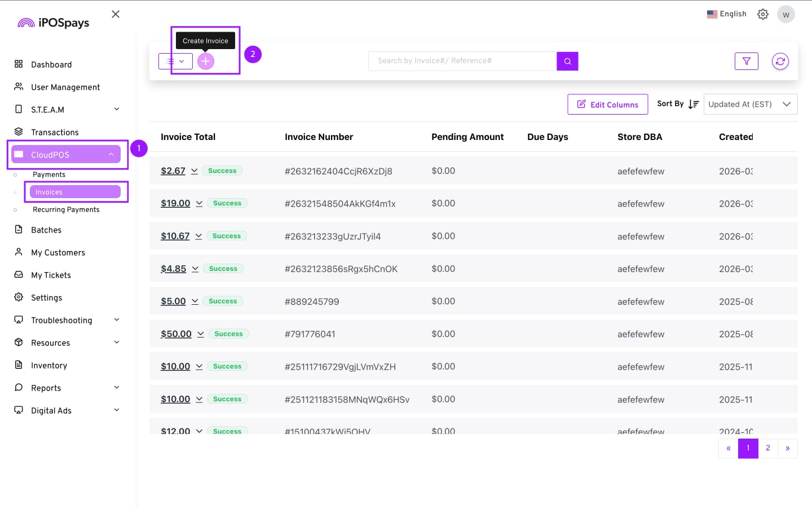
Task: Click the user avatar 'W' icon
Action: point(785,14)
